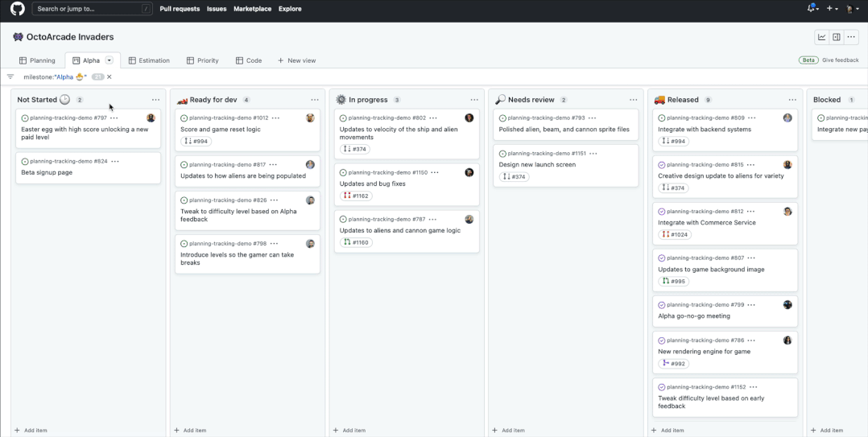The height and width of the screenshot is (437, 868).
Task: Open Alpha tab dropdown arrow
Action: [x=109, y=60]
